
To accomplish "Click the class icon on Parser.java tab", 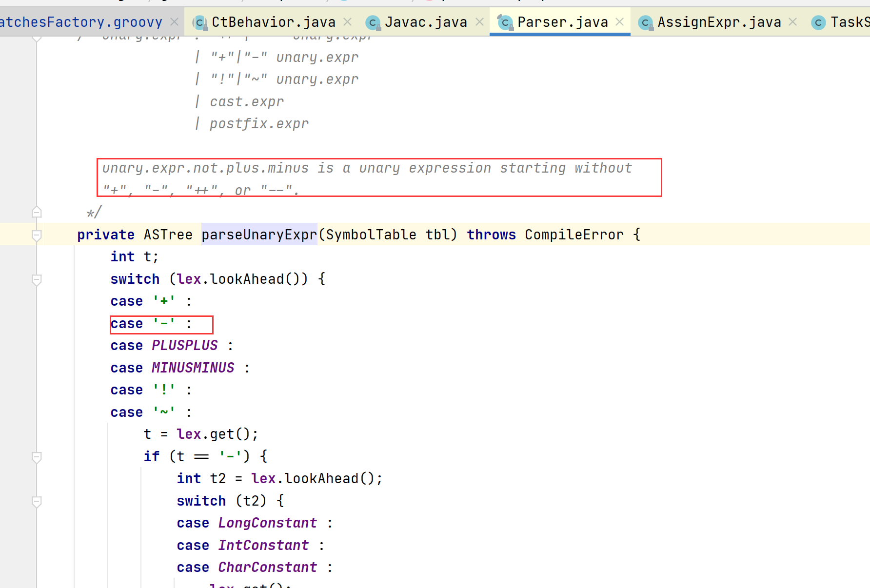I will point(506,22).
